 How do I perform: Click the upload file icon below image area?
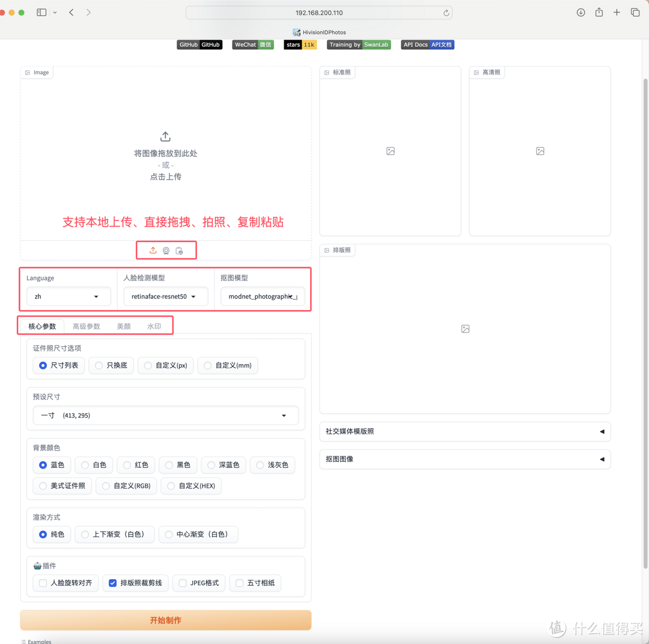tap(153, 251)
